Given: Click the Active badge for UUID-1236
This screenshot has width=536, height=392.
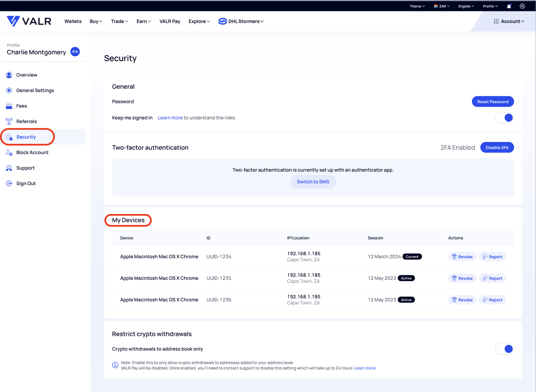Looking at the screenshot, I should pos(406,300).
